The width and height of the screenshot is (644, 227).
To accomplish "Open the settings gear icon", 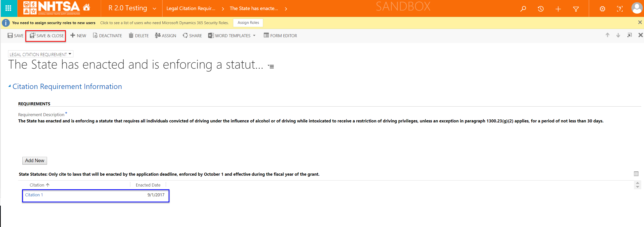I will pos(602,9).
